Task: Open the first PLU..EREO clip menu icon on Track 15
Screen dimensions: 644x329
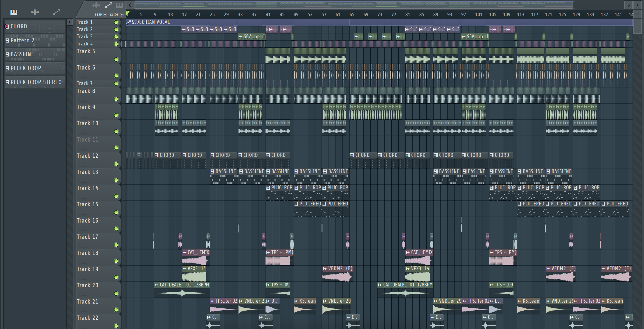Action: coord(296,204)
